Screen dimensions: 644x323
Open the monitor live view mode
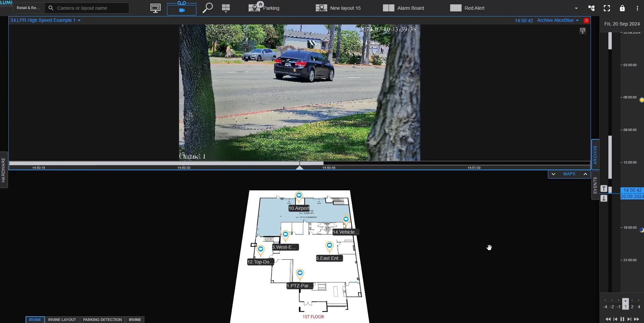coord(155,8)
